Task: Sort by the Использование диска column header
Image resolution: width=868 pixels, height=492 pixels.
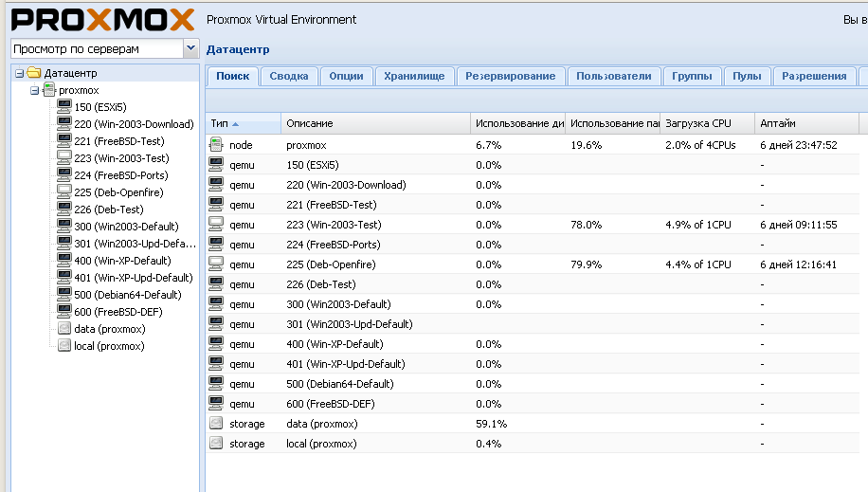Action: (x=518, y=123)
